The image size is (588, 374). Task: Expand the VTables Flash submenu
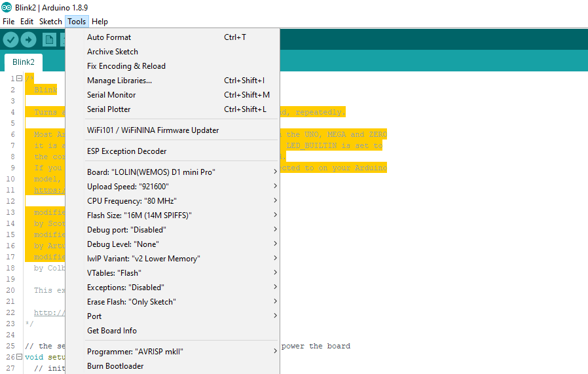tap(172, 273)
